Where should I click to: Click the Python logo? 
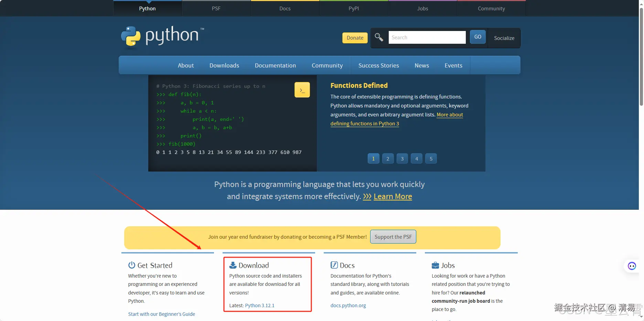(162, 36)
